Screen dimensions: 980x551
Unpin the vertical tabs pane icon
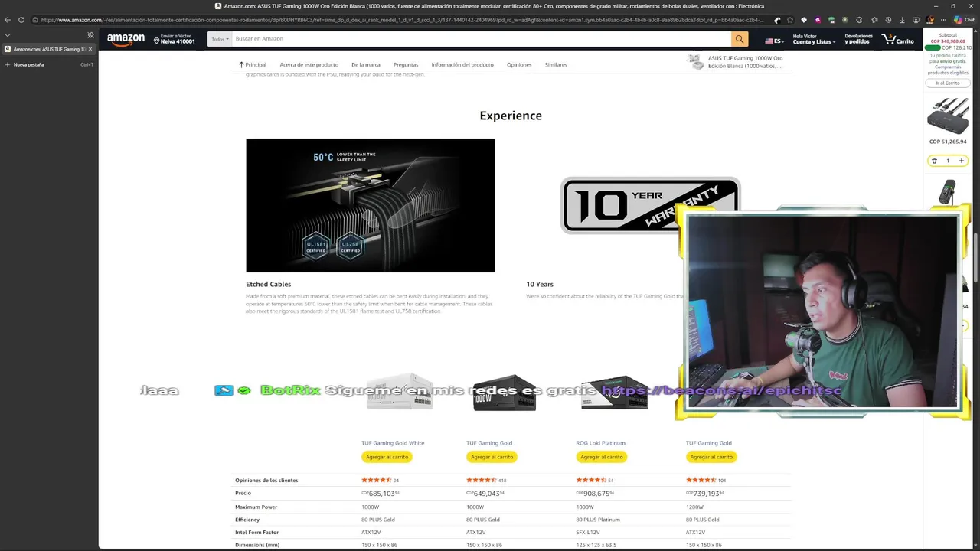[x=90, y=35]
